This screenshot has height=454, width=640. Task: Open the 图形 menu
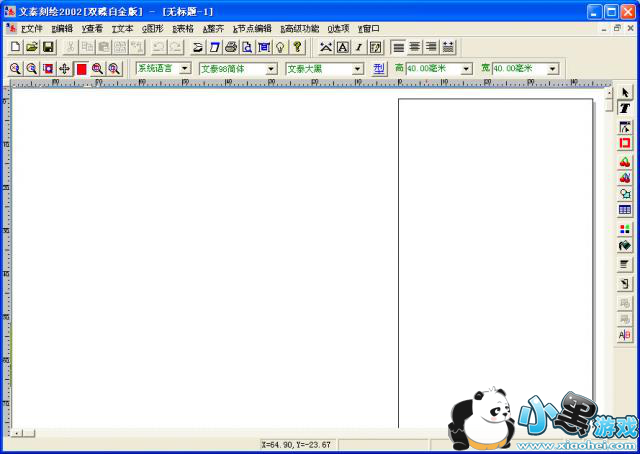click(153, 29)
